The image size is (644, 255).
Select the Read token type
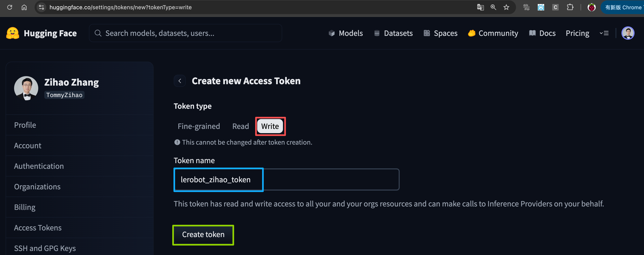[240, 126]
